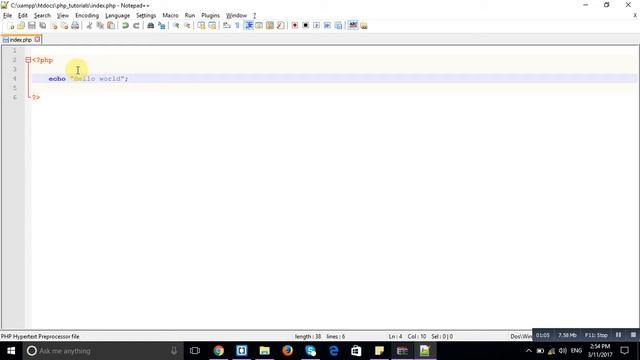Open the Plugins menu
The height and width of the screenshot is (360, 640).
point(211,16)
